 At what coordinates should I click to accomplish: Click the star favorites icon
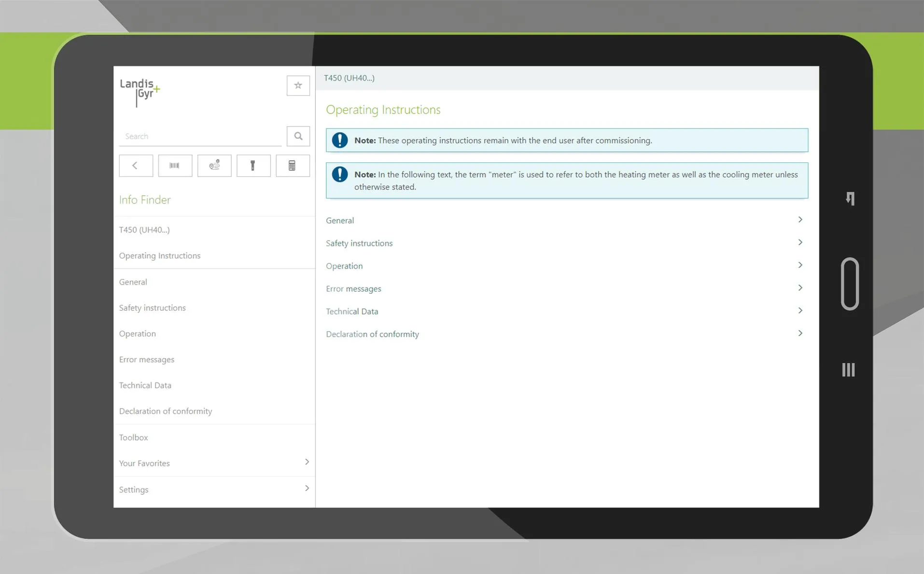click(298, 86)
